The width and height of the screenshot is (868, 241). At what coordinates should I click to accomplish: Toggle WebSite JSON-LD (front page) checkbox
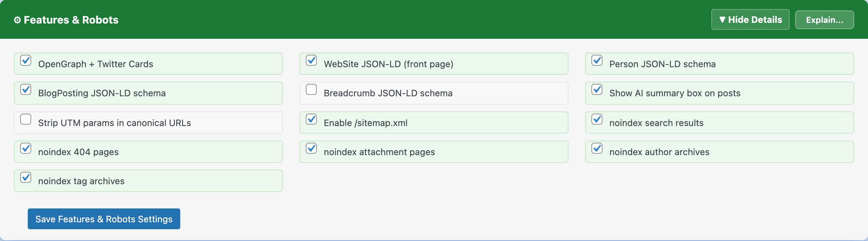click(311, 60)
